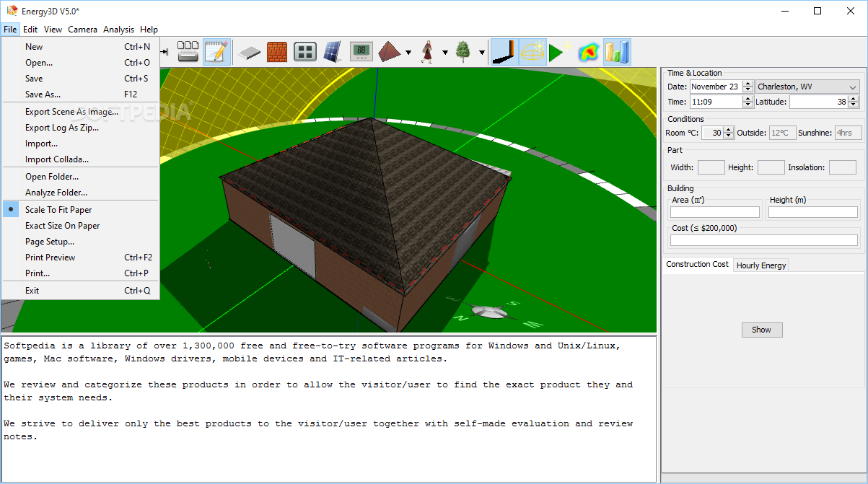Open the Charleston, WV city dropdown
Image resolution: width=868 pixels, height=484 pixels.
807,87
